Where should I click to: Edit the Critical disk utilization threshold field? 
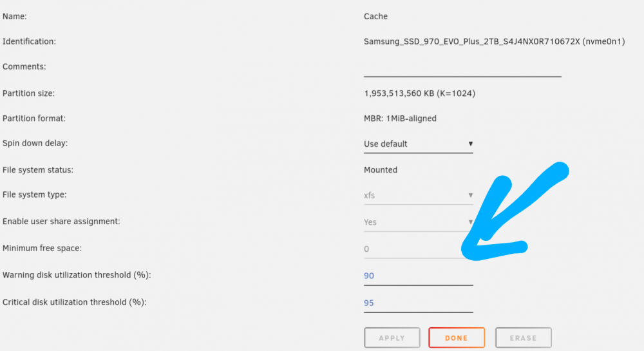coord(418,303)
